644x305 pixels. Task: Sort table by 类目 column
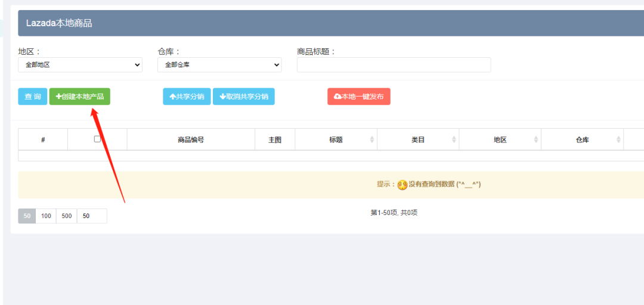(418, 139)
